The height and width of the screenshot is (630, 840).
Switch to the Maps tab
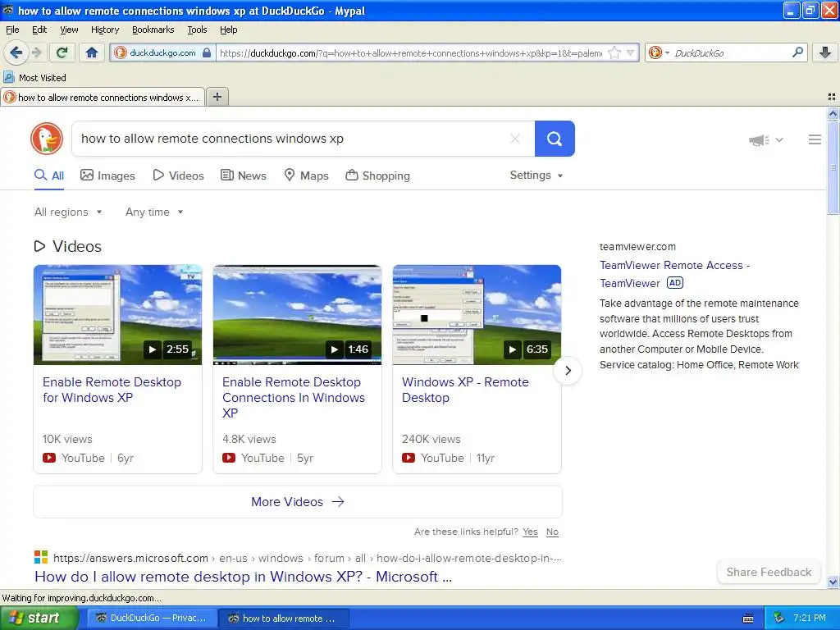[306, 176]
